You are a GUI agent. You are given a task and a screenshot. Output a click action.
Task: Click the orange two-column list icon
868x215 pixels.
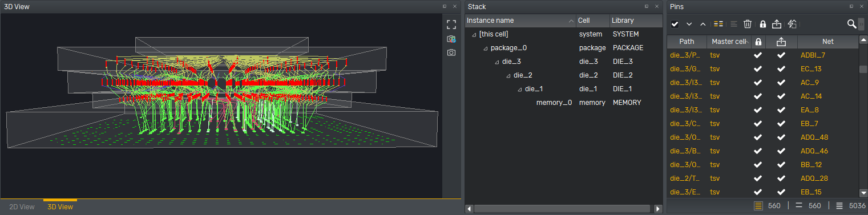click(718, 24)
